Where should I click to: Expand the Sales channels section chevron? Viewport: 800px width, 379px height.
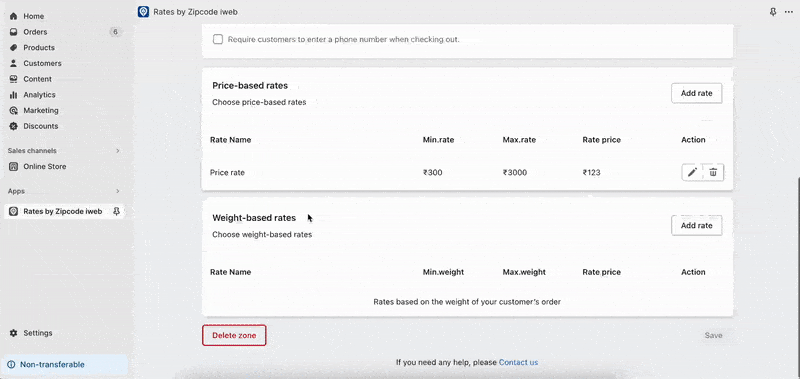click(x=118, y=151)
